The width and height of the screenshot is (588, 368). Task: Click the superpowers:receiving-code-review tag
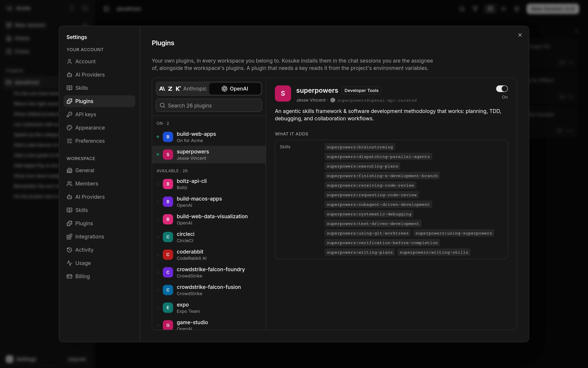(370, 185)
